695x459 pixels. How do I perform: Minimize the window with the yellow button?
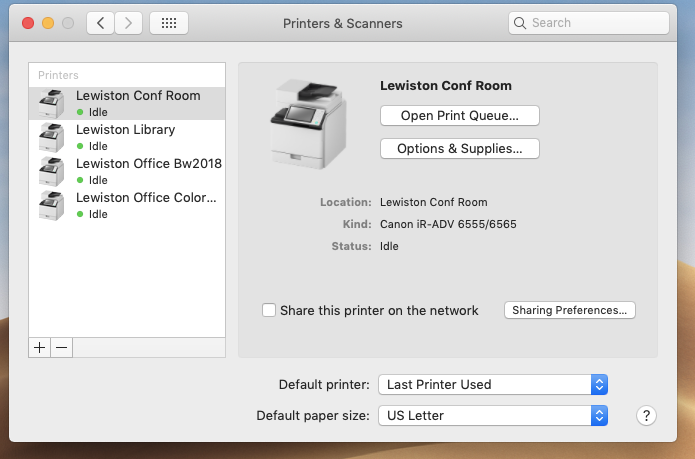[48, 23]
